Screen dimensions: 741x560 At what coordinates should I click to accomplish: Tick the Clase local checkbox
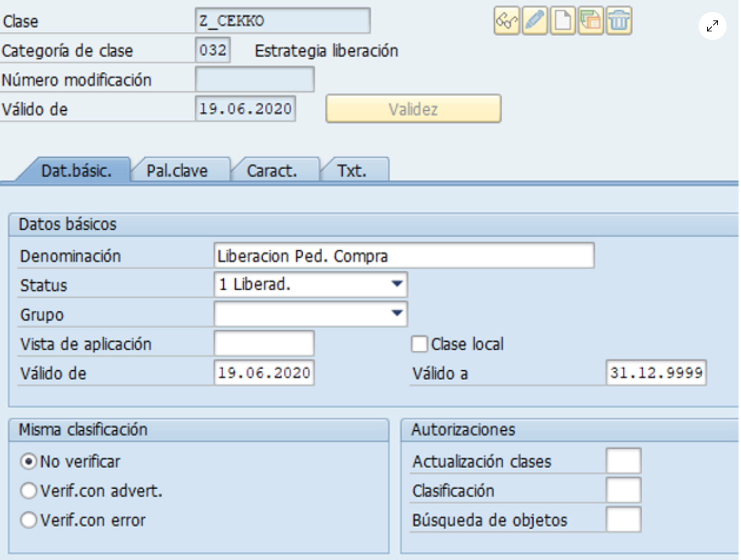(x=419, y=344)
